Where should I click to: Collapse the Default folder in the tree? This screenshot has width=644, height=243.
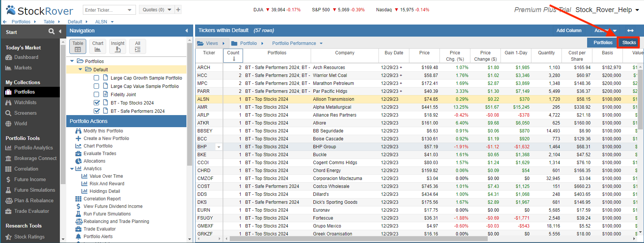(80, 69)
